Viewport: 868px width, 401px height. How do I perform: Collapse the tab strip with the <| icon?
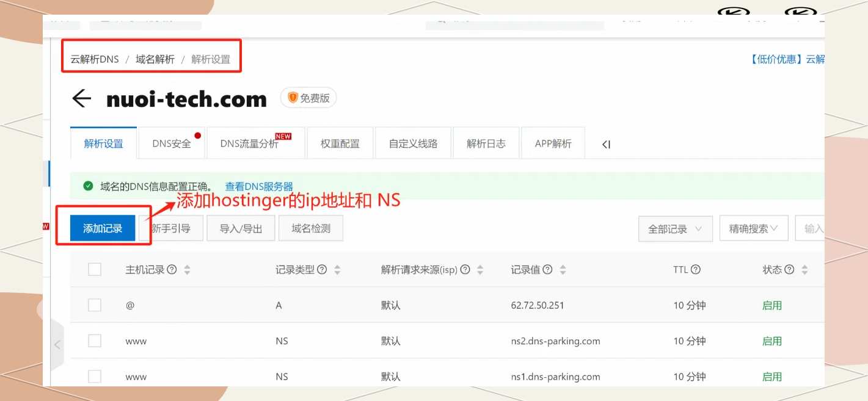(x=606, y=144)
